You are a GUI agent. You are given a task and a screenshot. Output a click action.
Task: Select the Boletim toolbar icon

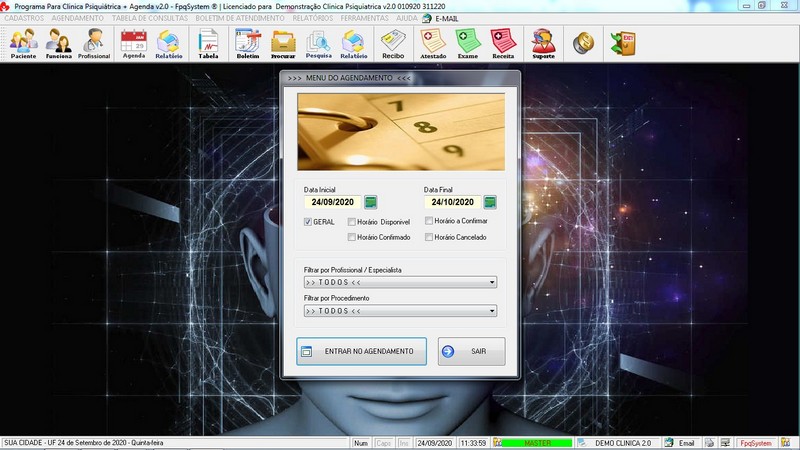(x=247, y=43)
